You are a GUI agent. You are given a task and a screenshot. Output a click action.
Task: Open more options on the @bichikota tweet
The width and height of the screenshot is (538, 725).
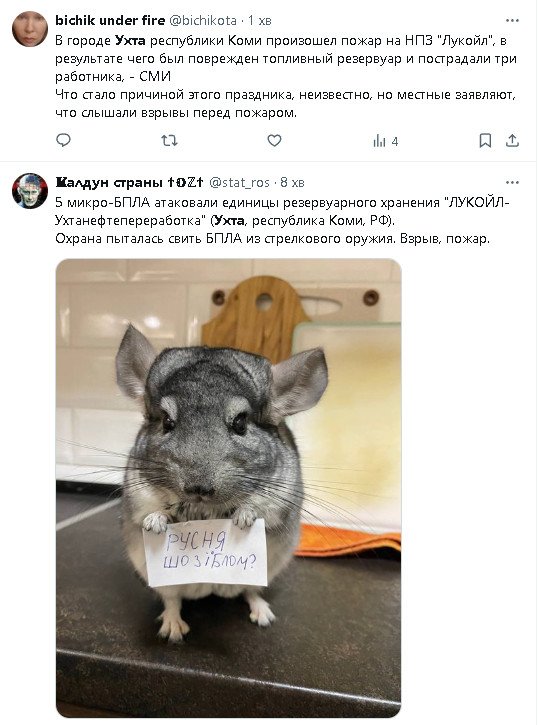[512, 20]
